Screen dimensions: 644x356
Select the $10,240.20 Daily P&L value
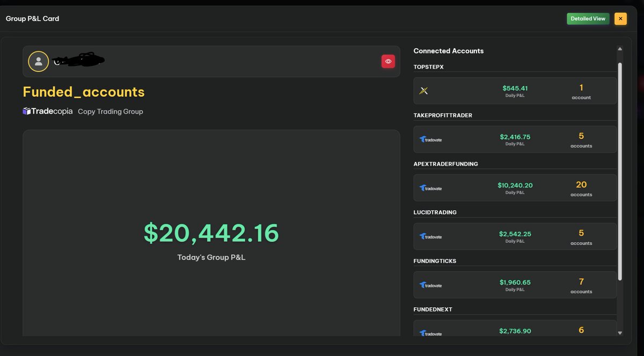pos(515,186)
